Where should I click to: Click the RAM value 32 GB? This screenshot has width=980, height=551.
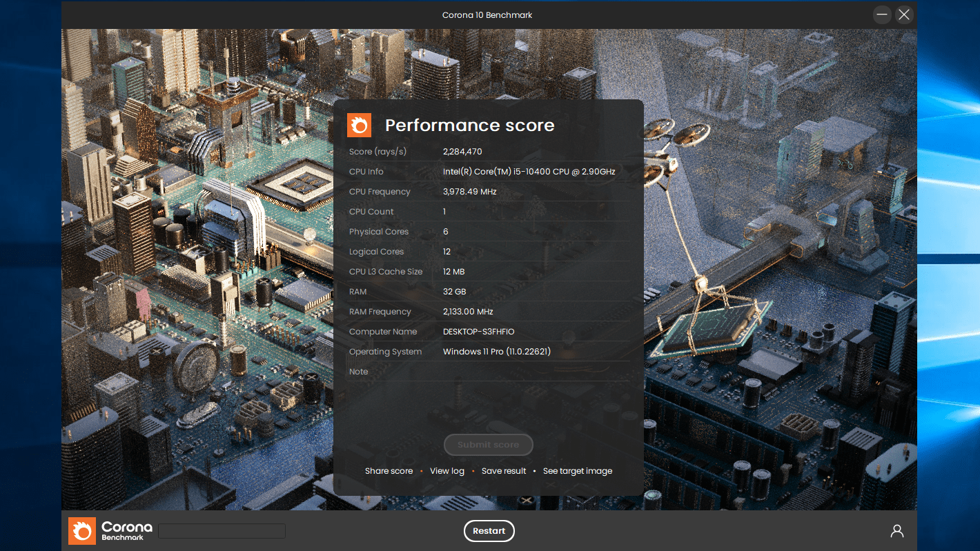[x=454, y=292]
